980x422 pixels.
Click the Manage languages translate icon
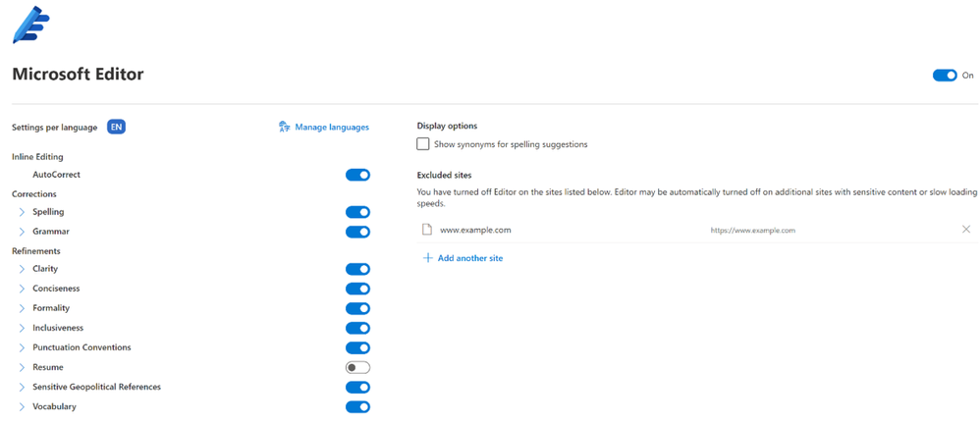click(284, 127)
